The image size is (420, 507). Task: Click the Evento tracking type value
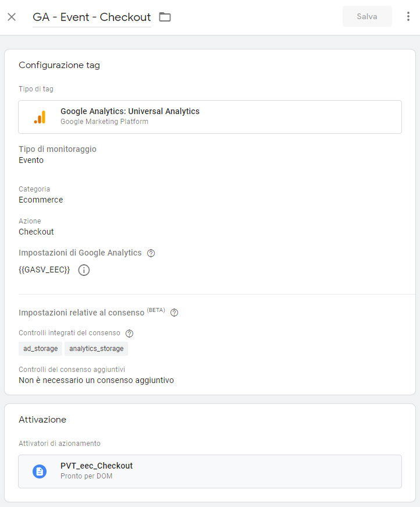[x=31, y=160]
